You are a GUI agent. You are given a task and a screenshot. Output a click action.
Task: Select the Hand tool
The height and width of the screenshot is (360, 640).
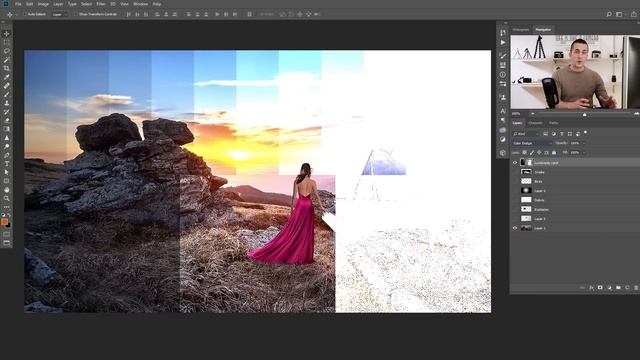tap(7, 190)
